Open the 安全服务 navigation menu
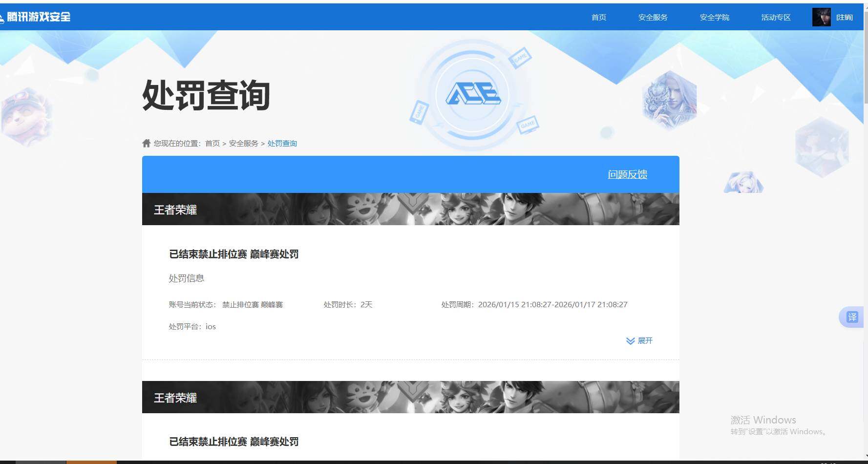The image size is (868, 464). [653, 17]
